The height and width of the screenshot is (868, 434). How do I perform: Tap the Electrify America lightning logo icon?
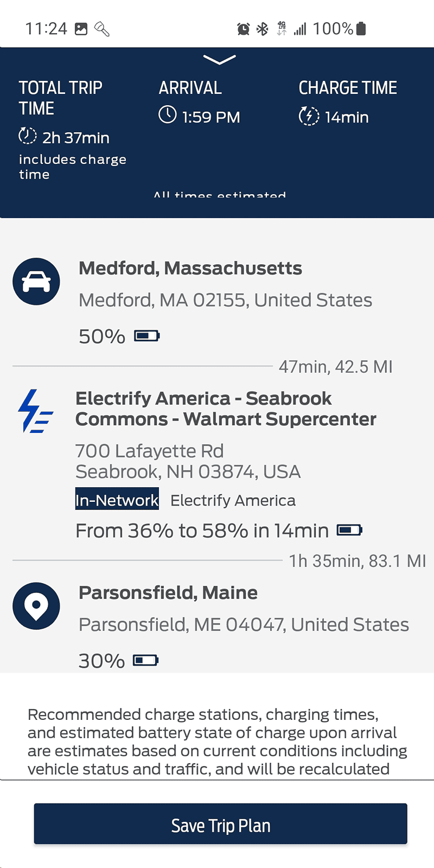(x=36, y=411)
